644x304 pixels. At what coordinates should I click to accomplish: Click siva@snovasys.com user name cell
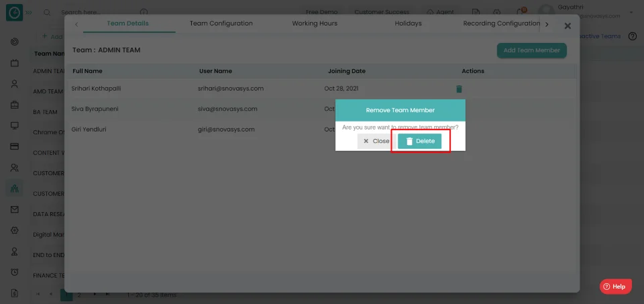tap(227, 109)
